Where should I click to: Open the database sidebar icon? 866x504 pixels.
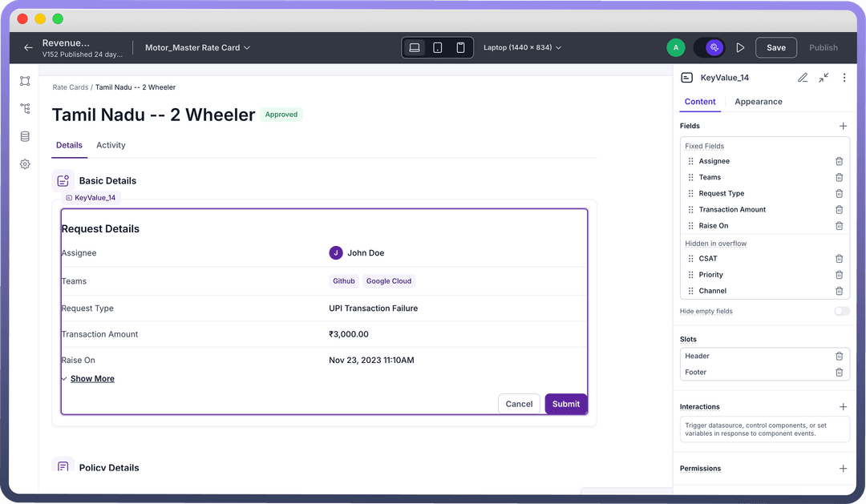[x=25, y=136]
